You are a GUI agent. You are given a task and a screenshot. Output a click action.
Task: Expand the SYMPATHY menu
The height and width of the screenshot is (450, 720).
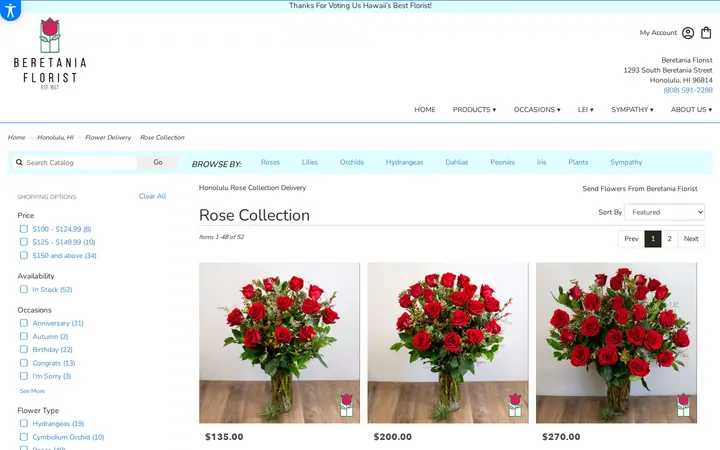click(x=632, y=110)
